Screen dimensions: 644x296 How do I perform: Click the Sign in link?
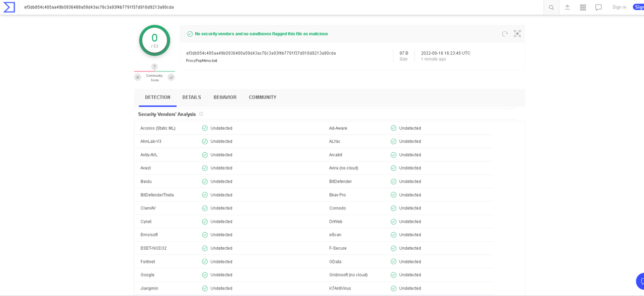[x=619, y=7]
